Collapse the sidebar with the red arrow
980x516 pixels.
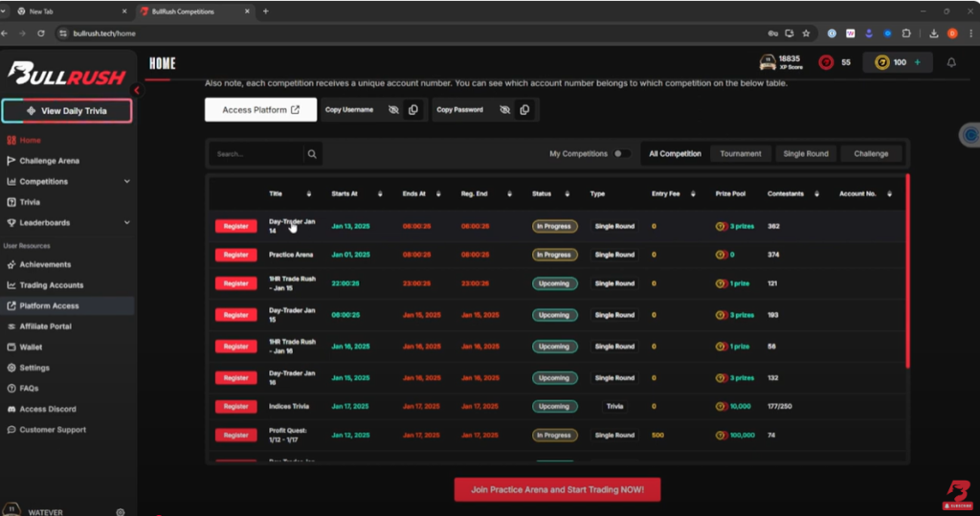click(136, 90)
